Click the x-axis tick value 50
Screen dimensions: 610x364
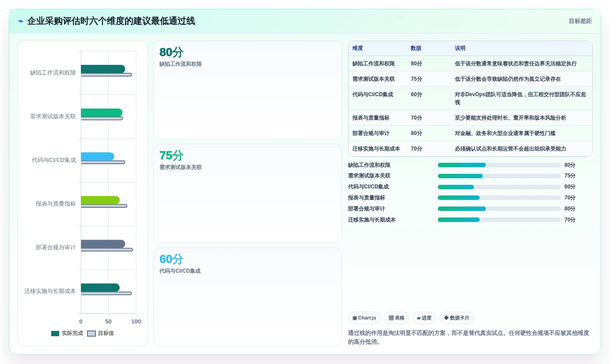[x=109, y=322]
